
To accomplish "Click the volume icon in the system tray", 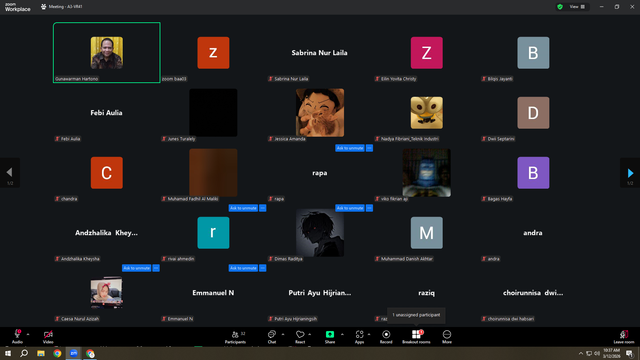I will (597, 353).
